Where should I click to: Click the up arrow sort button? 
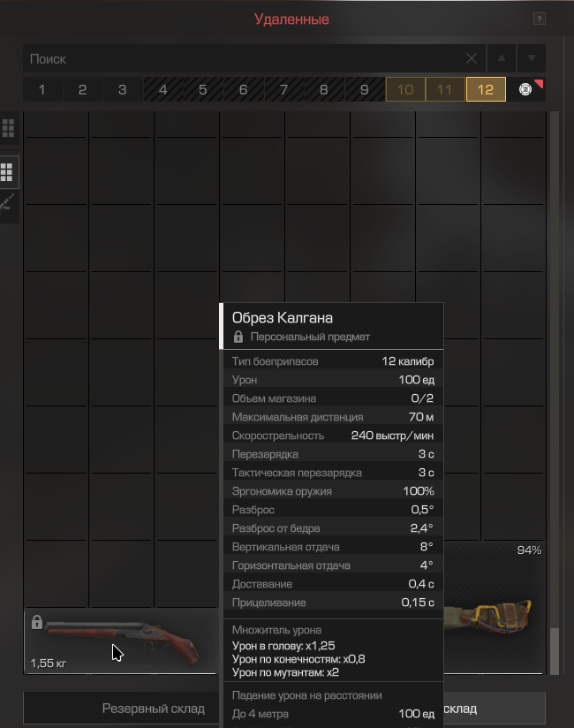point(502,58)
